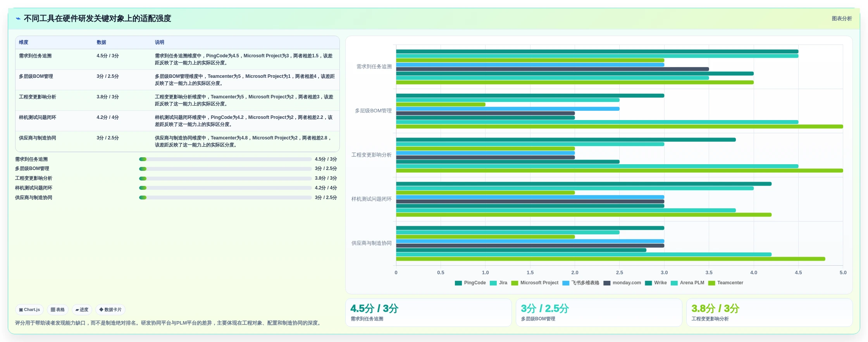Open the 3.8分 / 3分 工程变更影响分析 data card
The height and width of the screenshot is (342, 868).
[769, 313]
